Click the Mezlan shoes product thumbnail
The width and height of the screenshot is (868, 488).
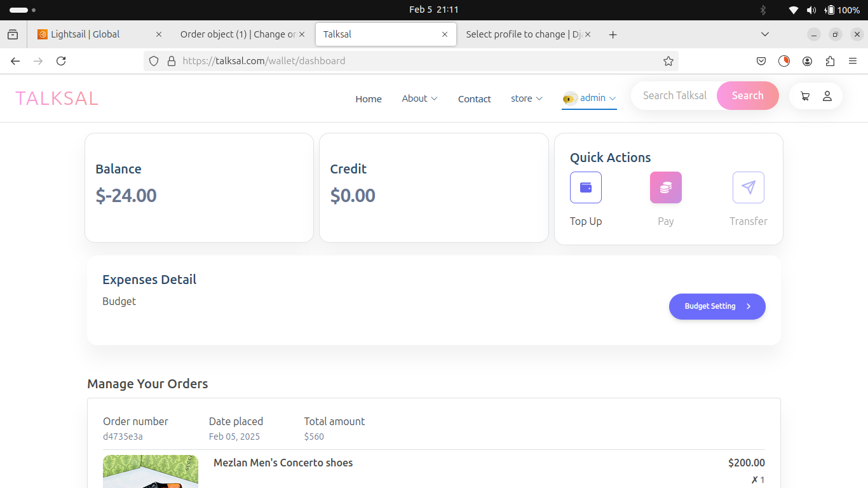tap(151, 471)
